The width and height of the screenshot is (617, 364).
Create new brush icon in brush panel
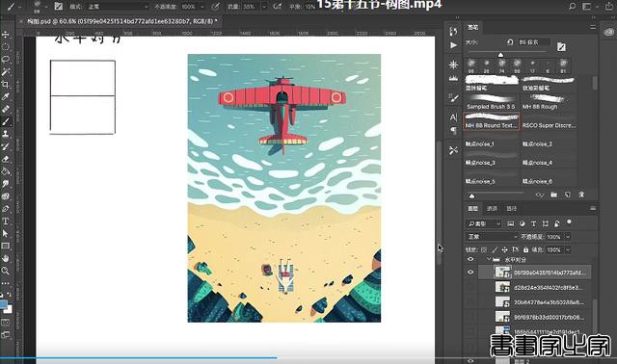pyautogui.click(x=568, y=195)
